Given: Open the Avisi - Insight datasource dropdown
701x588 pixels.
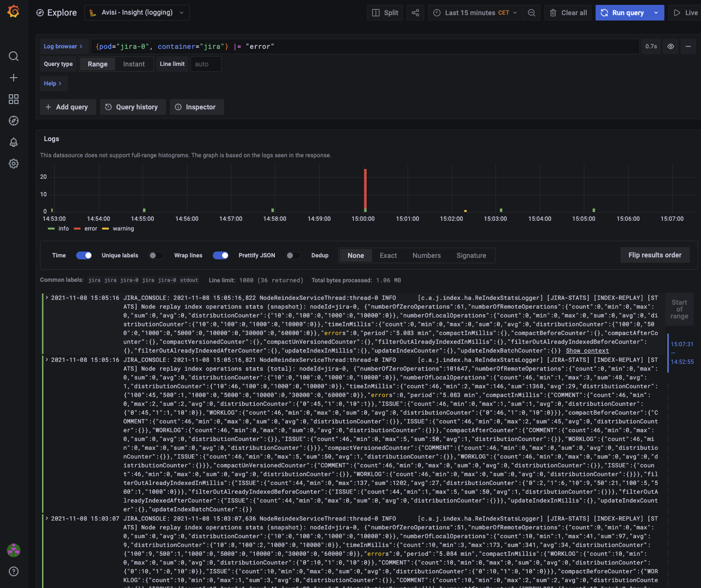Looking at the screenshot, I should 137,13.
